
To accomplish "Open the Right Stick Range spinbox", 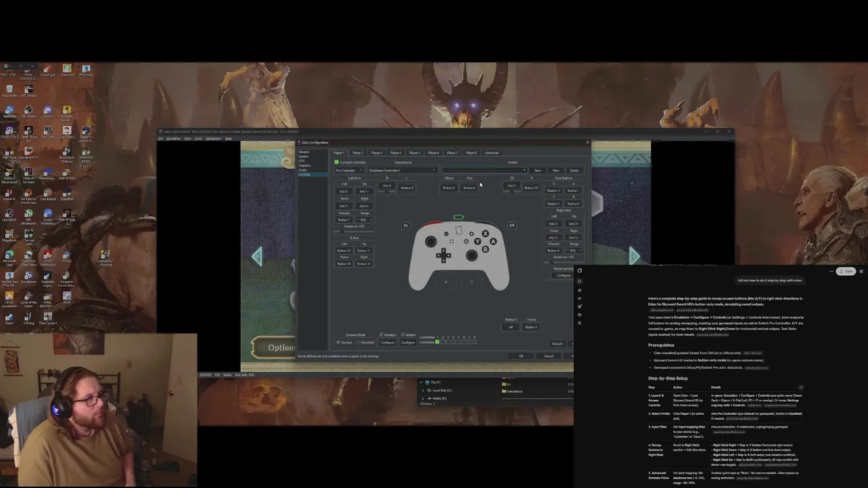I will [574, 251].
